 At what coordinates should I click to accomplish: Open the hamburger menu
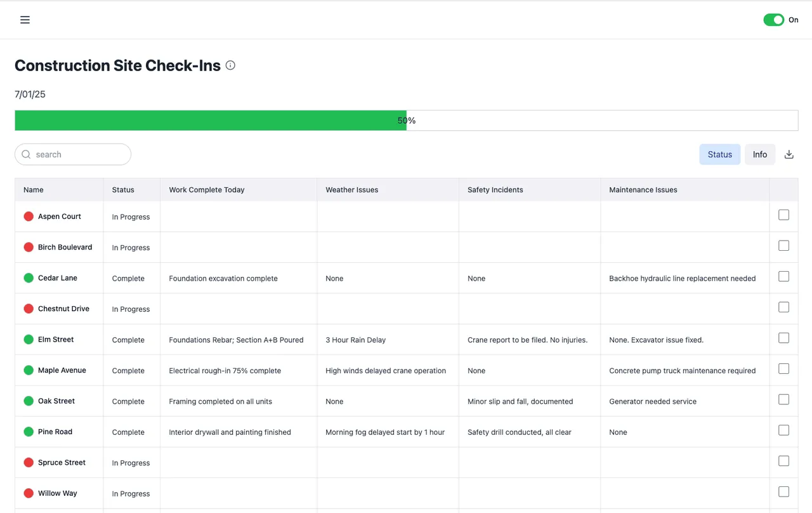pyautogui.click(x=25, y=20)
